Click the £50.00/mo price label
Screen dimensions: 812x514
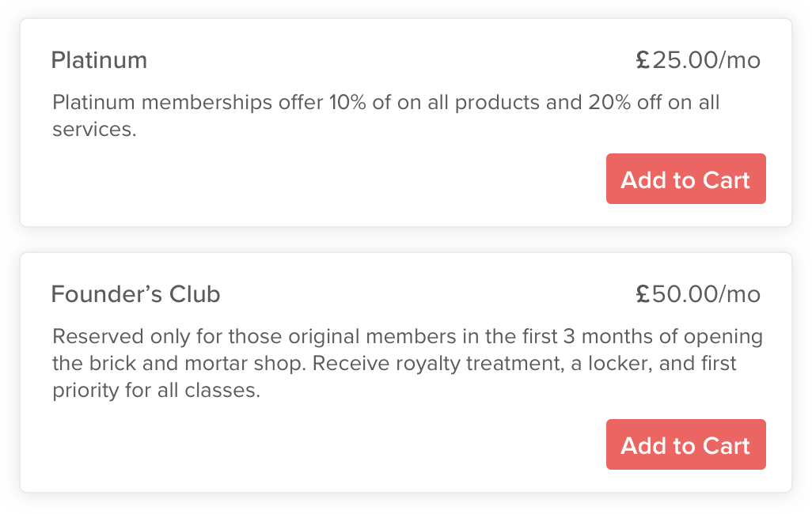coord(699,293)
